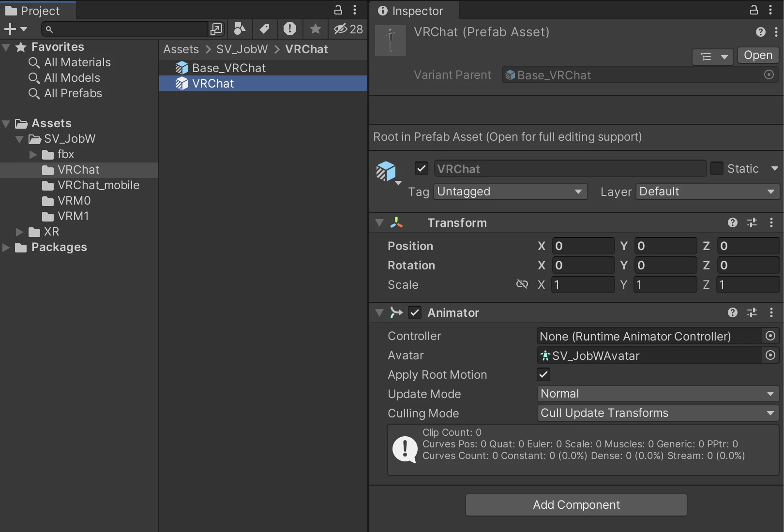Click Save search star icon
Image resolution: width=784 pixels, height=532 pixels.
pos(315,29)
